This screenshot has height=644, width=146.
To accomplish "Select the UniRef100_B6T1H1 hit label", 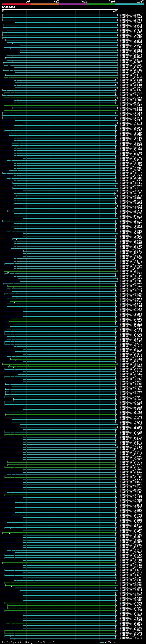I will point(131,100).
